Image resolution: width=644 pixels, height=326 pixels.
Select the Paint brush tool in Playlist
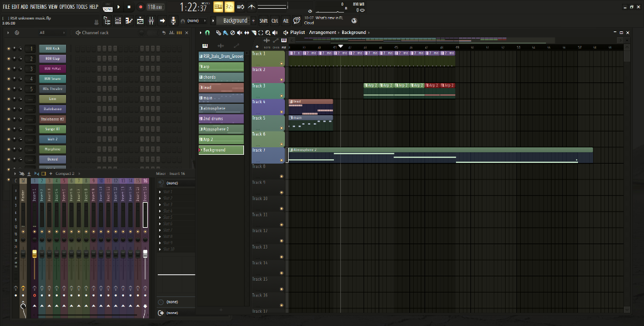click(x=226, y=33)
